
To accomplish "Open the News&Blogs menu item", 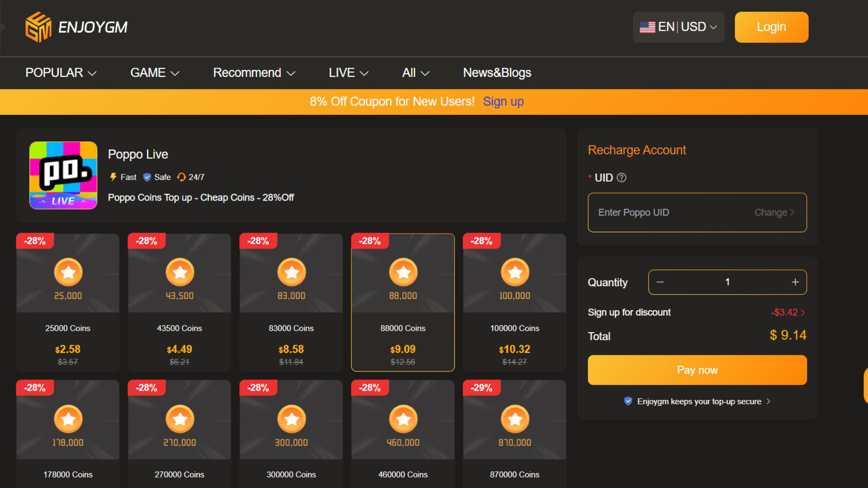I will pos(497,73).
